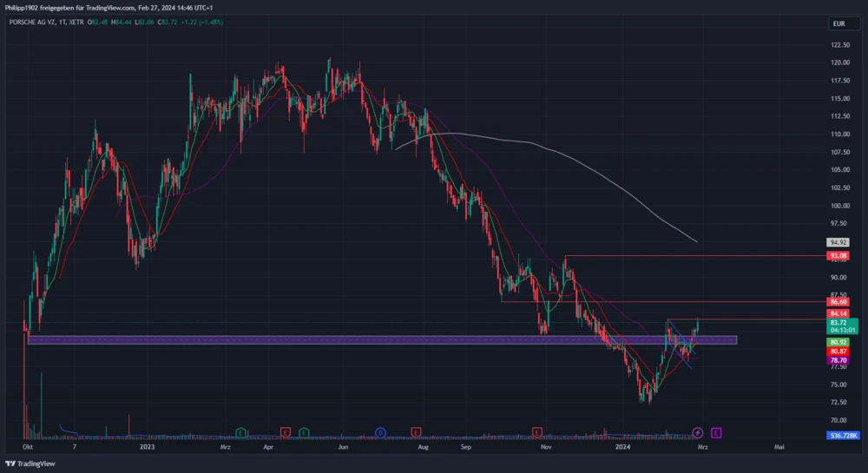868x473 pixels.
Task: Select the purple support zone rectangle
Action: click(382, 340)
